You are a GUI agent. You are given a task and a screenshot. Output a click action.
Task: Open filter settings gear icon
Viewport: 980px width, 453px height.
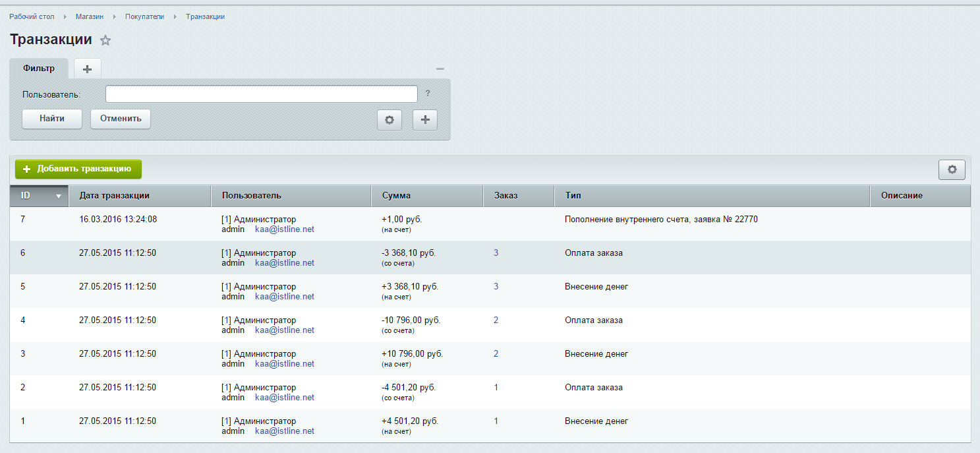pos(389,120)
